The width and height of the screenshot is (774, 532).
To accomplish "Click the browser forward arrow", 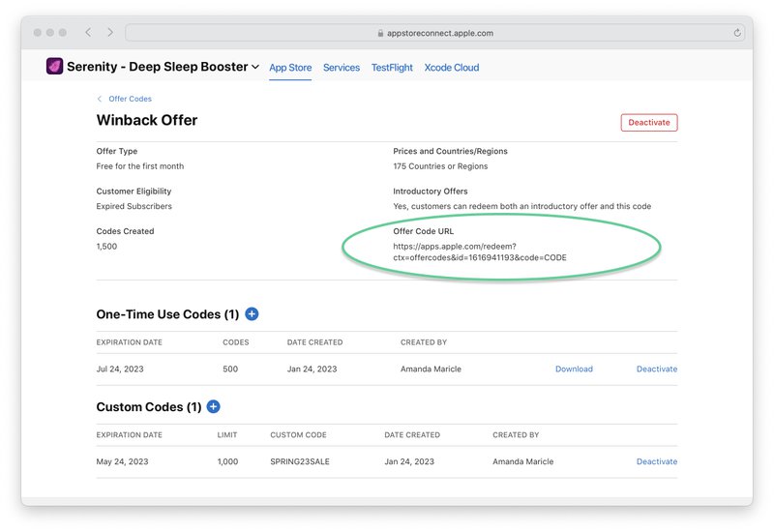I will [110, 33].
